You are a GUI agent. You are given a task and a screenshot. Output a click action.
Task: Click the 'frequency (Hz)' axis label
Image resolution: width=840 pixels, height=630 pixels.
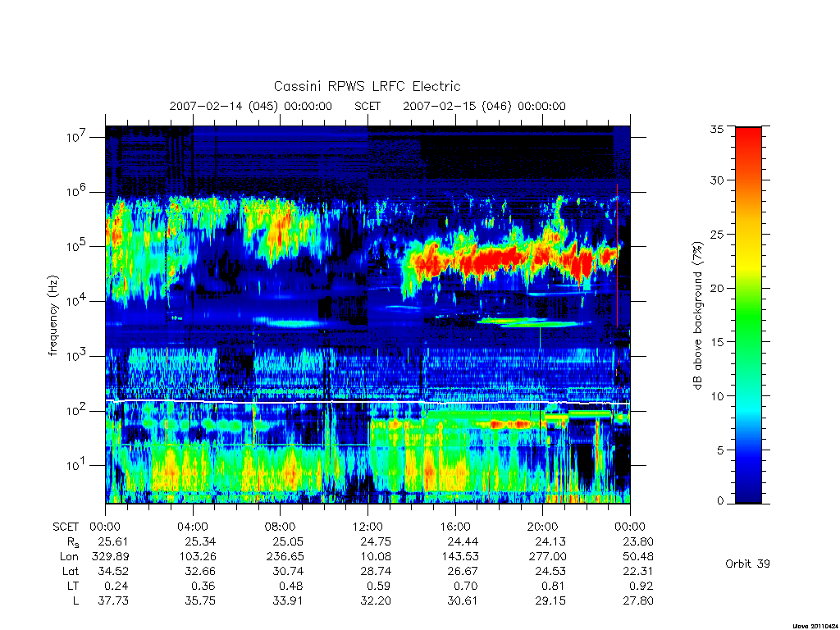tap(52, 316)
